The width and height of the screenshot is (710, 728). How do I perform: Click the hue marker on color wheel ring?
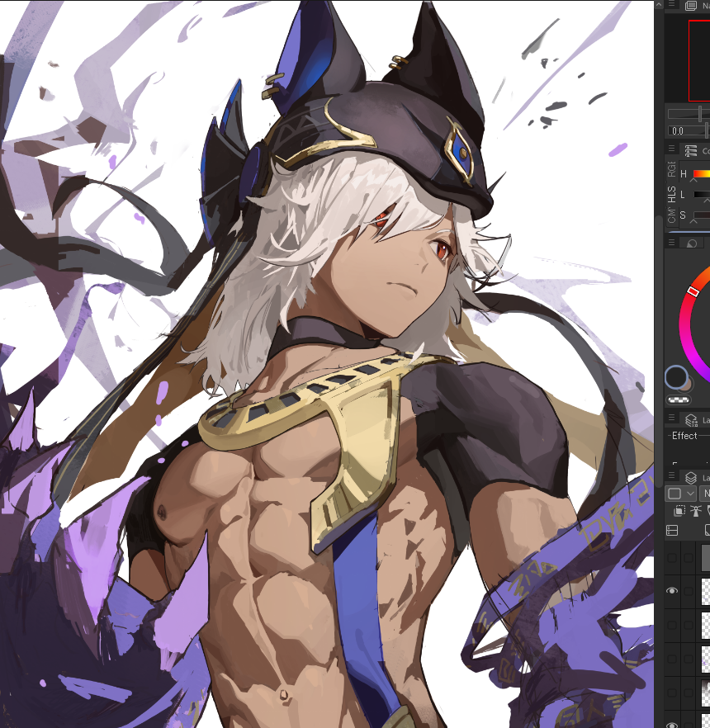(x=693, y=291)
